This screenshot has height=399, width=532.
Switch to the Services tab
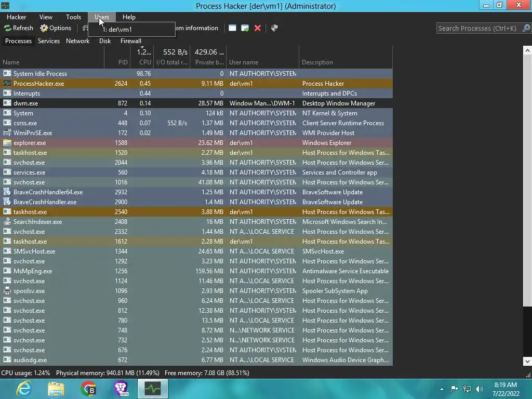48,41
